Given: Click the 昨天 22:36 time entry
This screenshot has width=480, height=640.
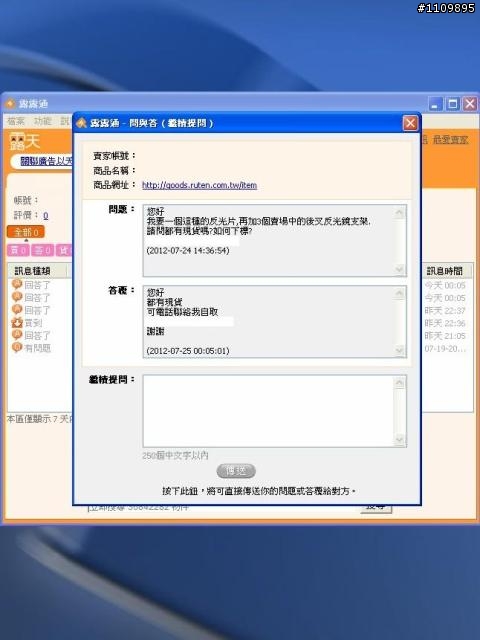Looking at the screenshot, I should [x=445, y=323].
